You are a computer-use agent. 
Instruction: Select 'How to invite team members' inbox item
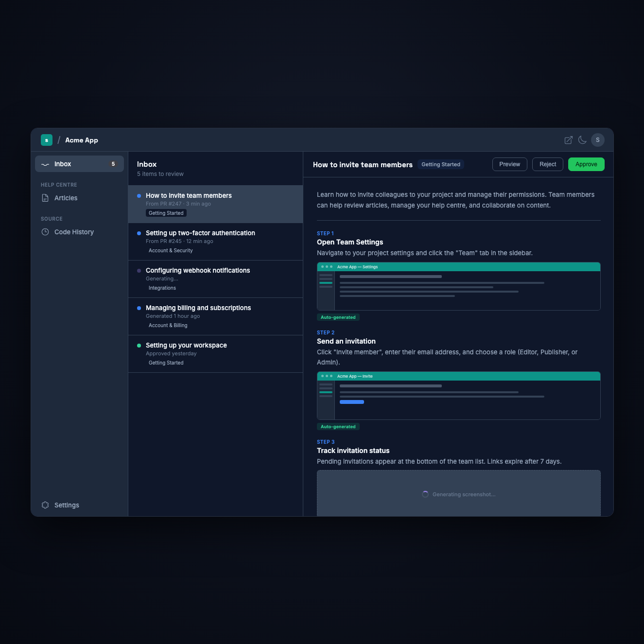pos(215,204)
